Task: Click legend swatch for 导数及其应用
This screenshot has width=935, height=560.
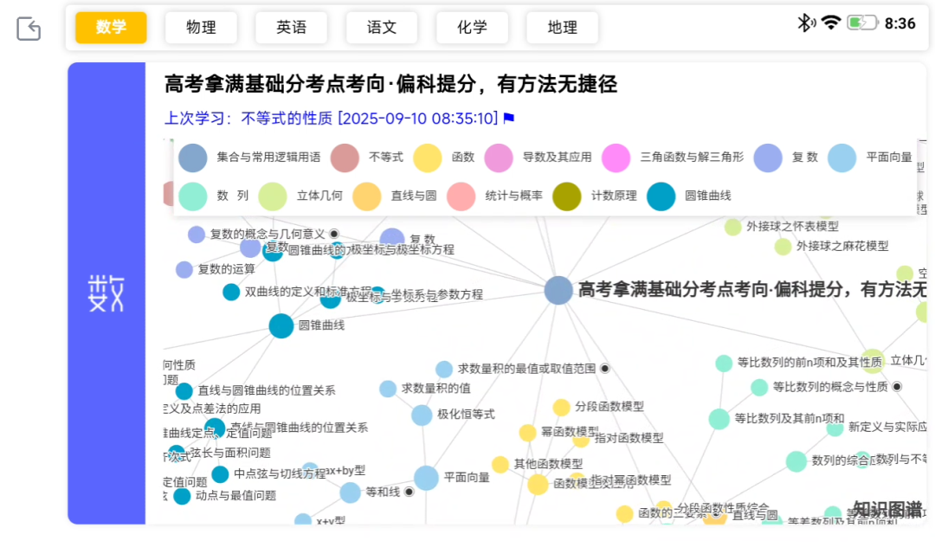Action: pos(499,158)
